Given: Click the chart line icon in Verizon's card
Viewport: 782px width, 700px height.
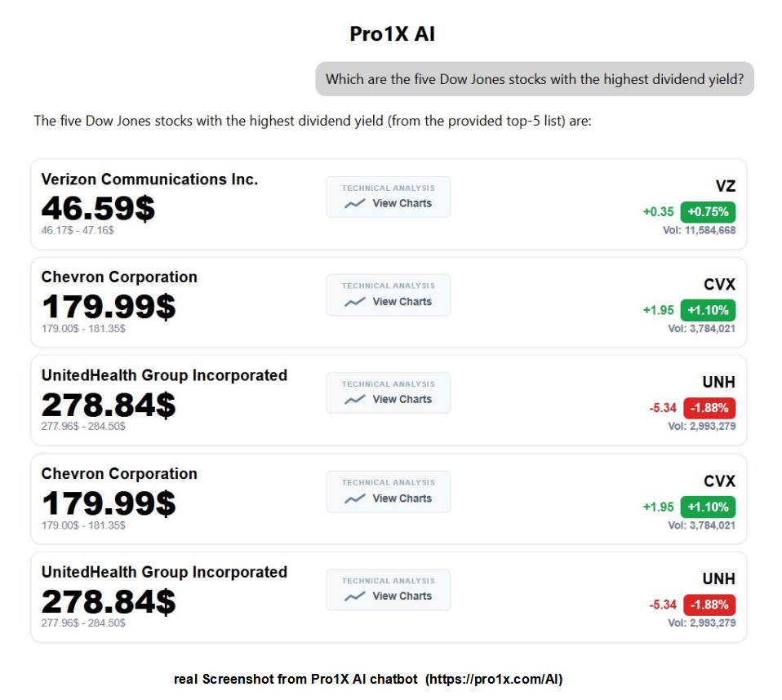Looking at the screenshot, I should 354,204.
